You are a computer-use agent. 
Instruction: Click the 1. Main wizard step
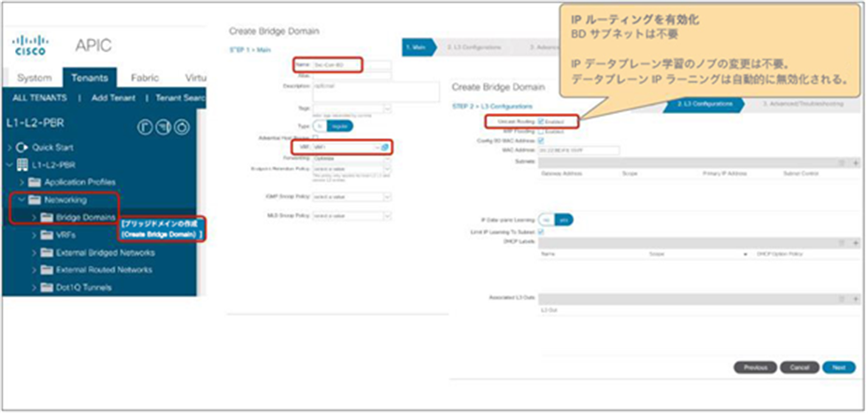(x=420, y=48)
